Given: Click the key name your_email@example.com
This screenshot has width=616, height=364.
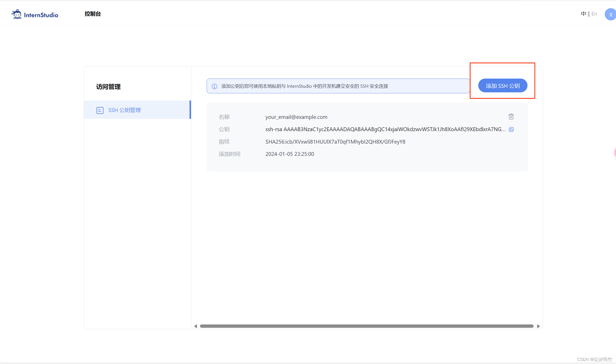Looking at the screenshot, I should pyautogui.click(x=296, y=117).
